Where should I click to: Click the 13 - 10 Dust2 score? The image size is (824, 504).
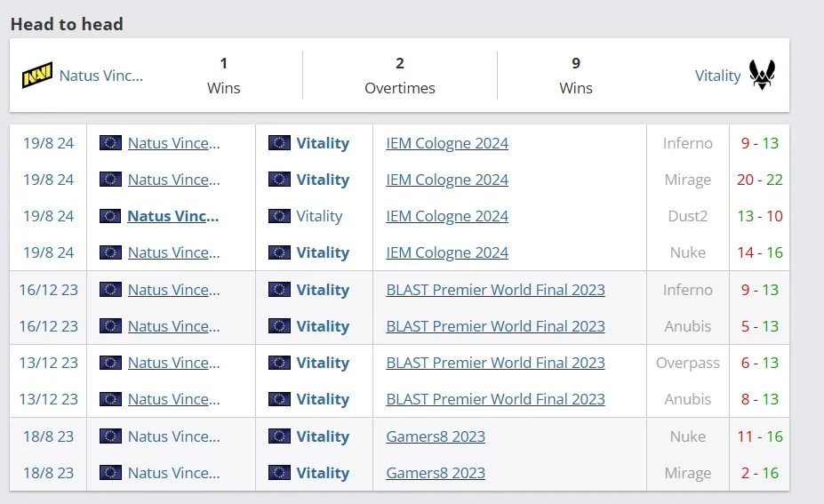point(760,216)
